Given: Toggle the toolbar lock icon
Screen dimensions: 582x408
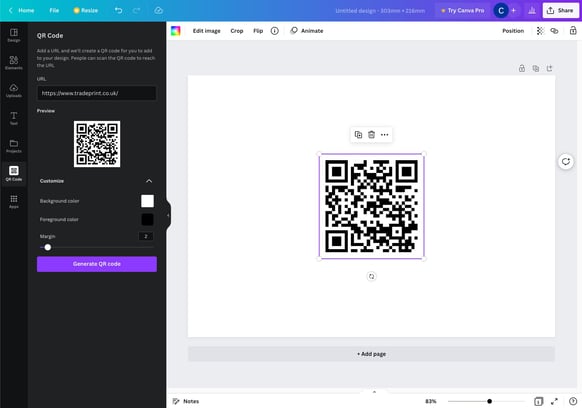Looking at the screenshot, I should pyautogui.click(x=573, y=31).
